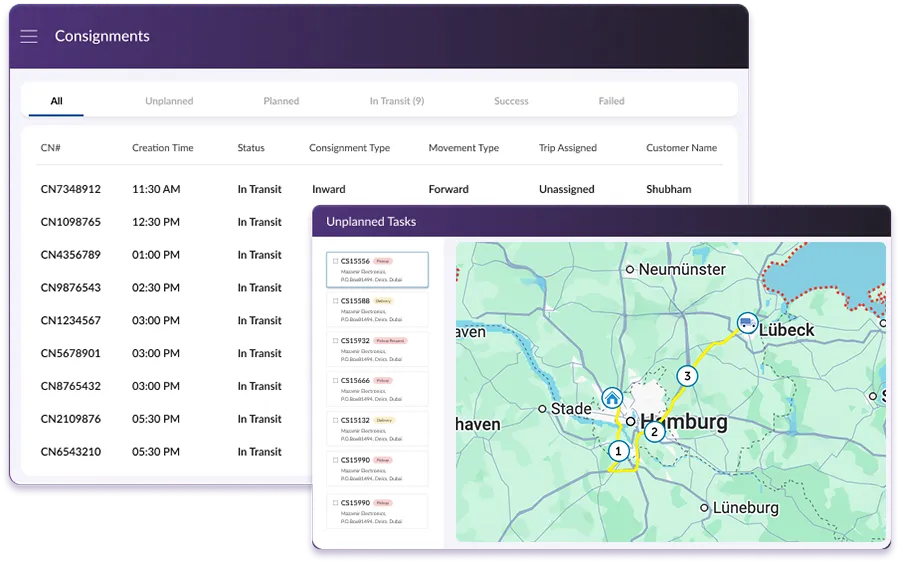The image size is (900, 563).
Task: Switch to the All tab
Action: 56,101
